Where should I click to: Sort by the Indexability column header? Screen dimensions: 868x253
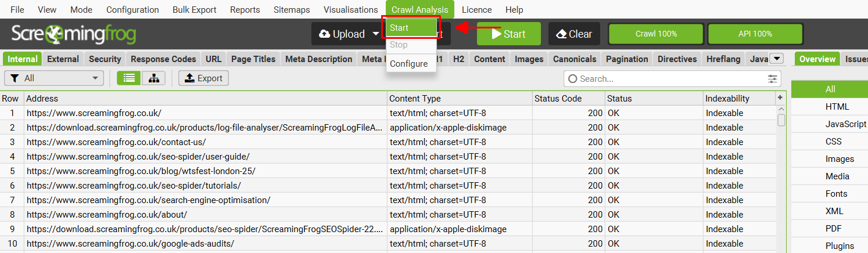pyautogui.click(x=739, y=99)
